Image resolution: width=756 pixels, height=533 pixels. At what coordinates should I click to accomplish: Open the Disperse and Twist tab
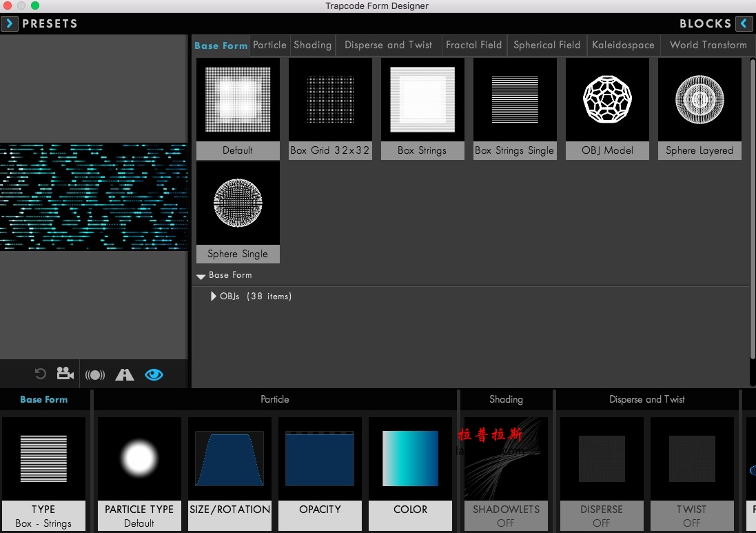coord(388,45)
